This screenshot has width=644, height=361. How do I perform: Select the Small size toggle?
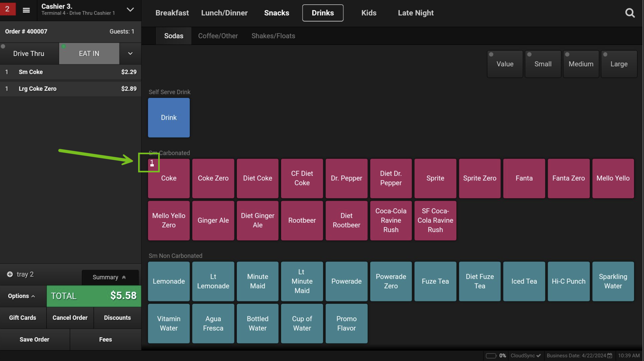pyautogui.click(x=543, y=64)
